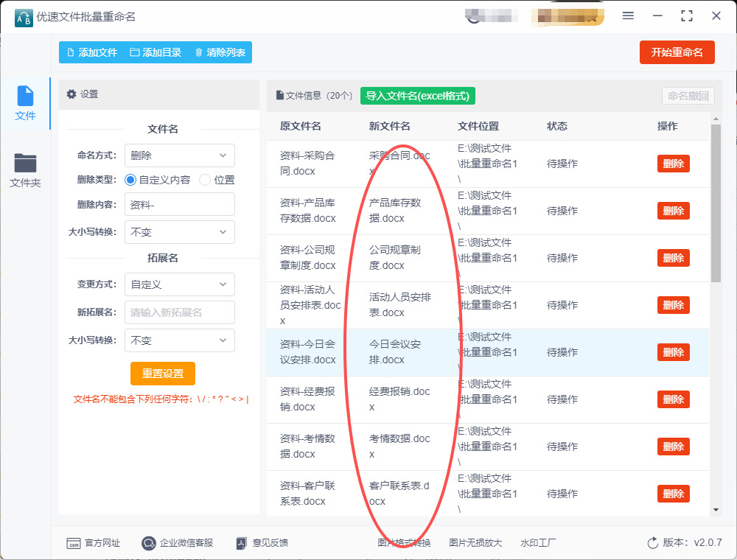Click the 导入文件名(excel格式) button
This screenshot has width=737, height=560.
pyautogui.click(x=417, y=96)
